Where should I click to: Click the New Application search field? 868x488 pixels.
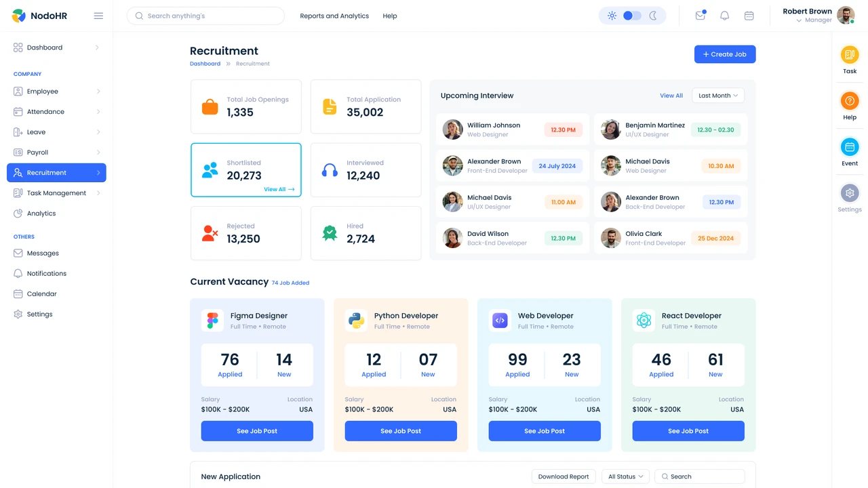[700, 476]
